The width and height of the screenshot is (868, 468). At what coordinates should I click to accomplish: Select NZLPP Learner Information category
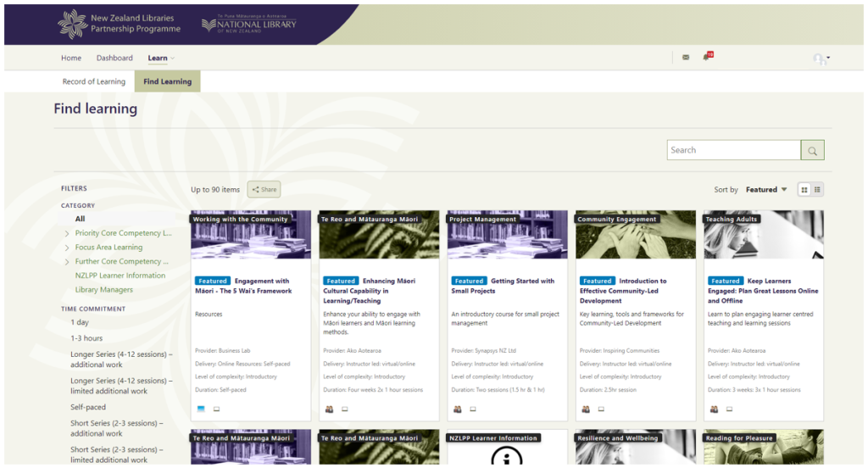(120, 276)
